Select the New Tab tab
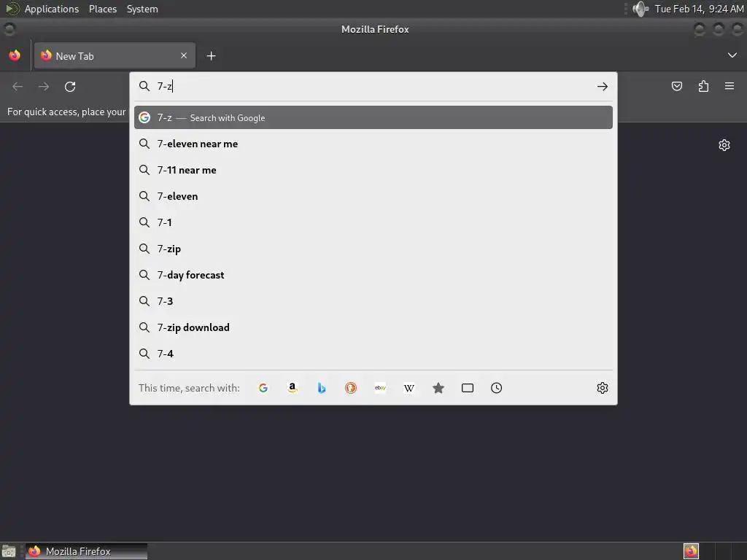The image size is (747, 560). coord(115,55)
